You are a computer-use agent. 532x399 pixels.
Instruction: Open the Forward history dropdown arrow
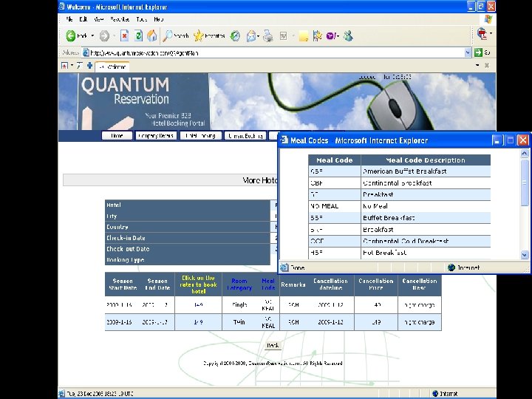(115, 35)
